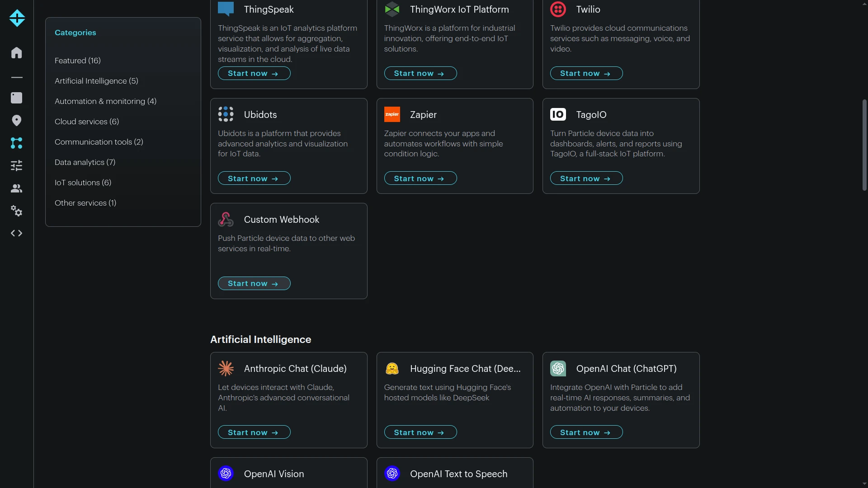Filter by IoT solutions (6) category

click(x=83, y=183)
